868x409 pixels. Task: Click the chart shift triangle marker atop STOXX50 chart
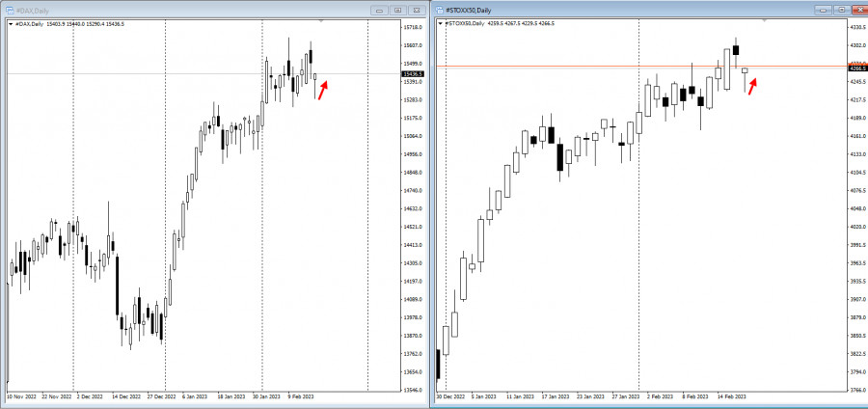pos(765,20)
